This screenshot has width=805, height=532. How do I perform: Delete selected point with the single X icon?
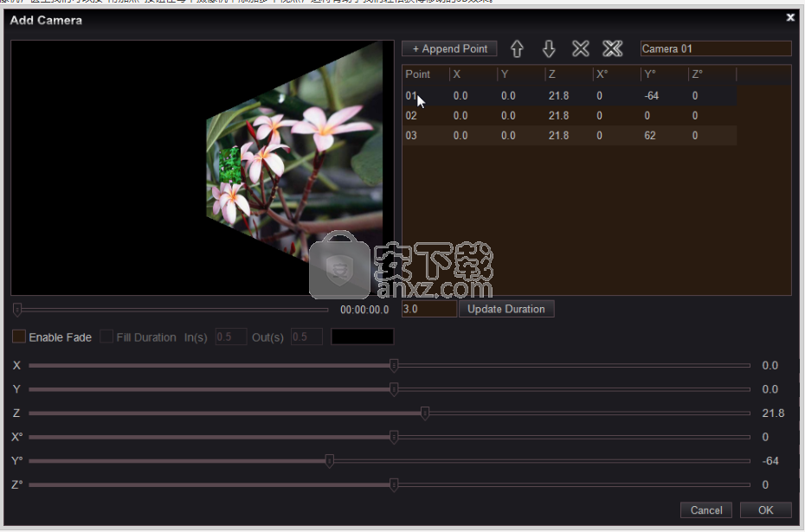581,48
